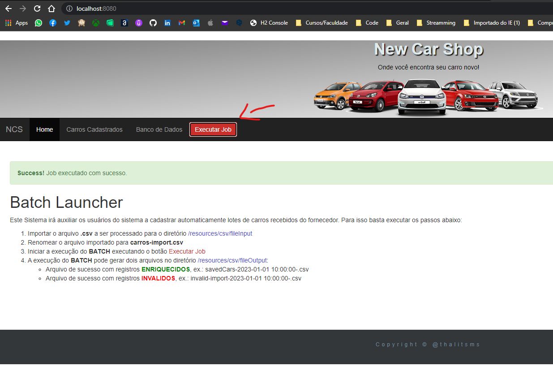Select Home in the NCS navbar

[44, 129]
